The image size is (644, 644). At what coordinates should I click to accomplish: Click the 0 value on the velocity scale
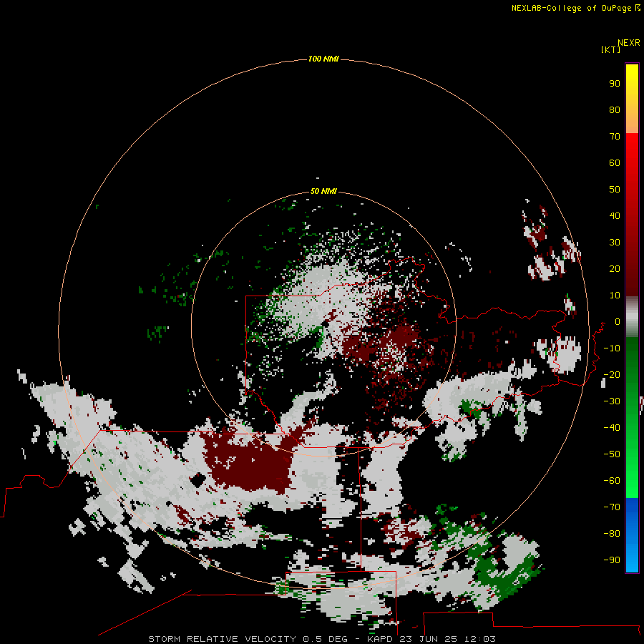click(618, 322)
